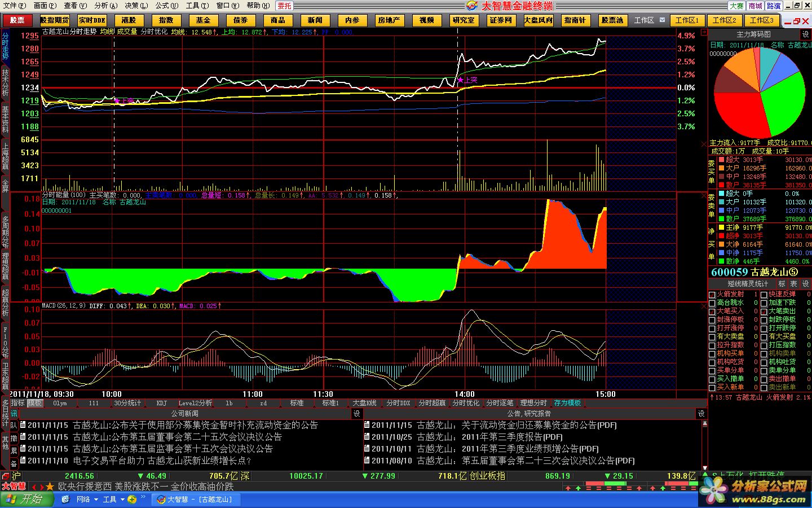The image size is (812, 508).
Task: Click the 路演 button at top right
Action: (x=774, y=6)
